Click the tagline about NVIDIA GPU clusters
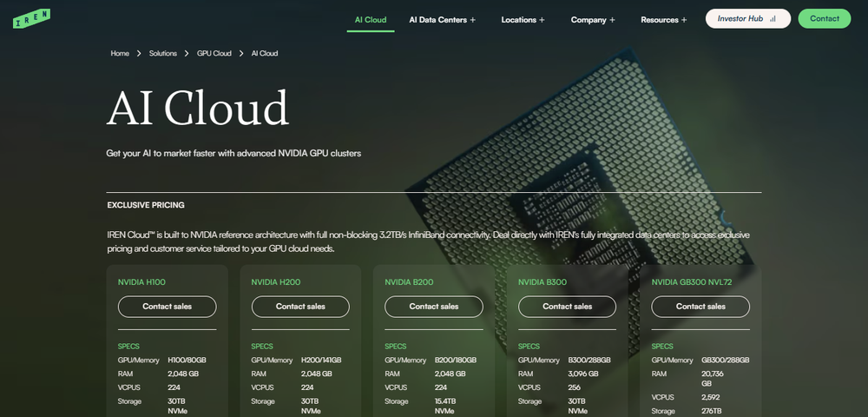 (233, 153)
